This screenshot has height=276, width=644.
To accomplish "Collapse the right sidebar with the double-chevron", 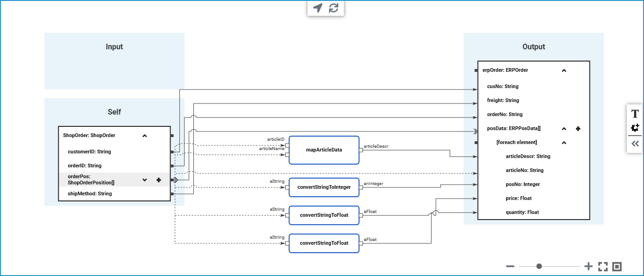I will tap(635, 144).
